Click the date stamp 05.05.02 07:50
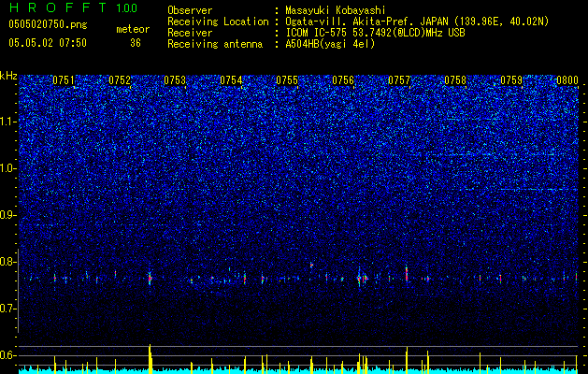This screenshot has width=588, height=374. [x=48, y=43]
